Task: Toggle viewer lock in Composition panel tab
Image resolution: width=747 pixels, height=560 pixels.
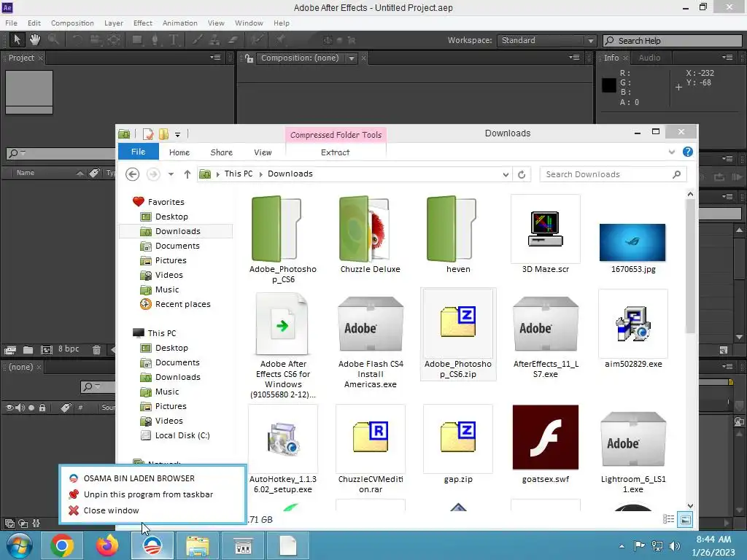Action: pos(249,58)
